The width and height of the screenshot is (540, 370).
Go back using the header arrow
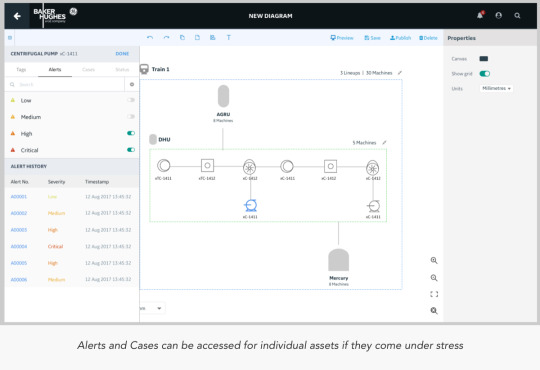tap(17, 16)
